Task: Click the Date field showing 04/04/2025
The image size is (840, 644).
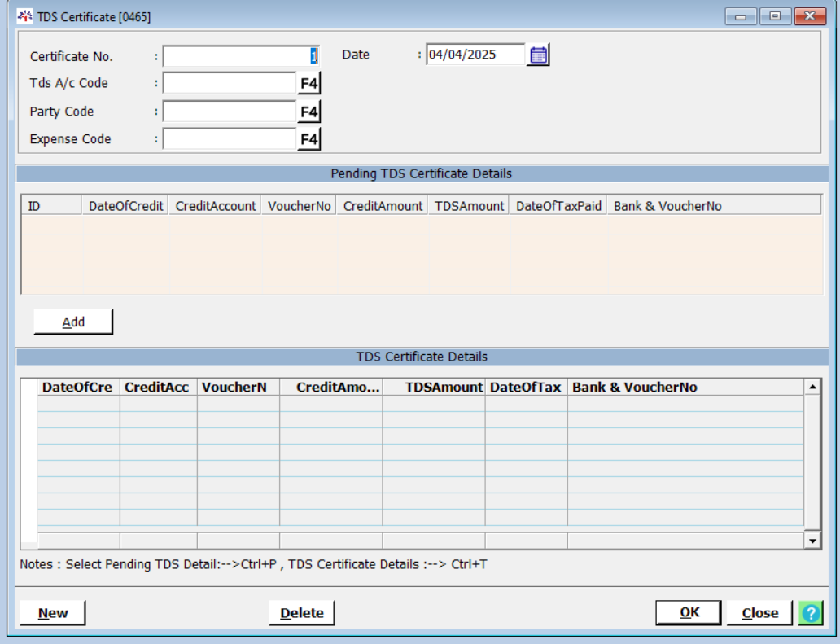Action: [475, 55]
